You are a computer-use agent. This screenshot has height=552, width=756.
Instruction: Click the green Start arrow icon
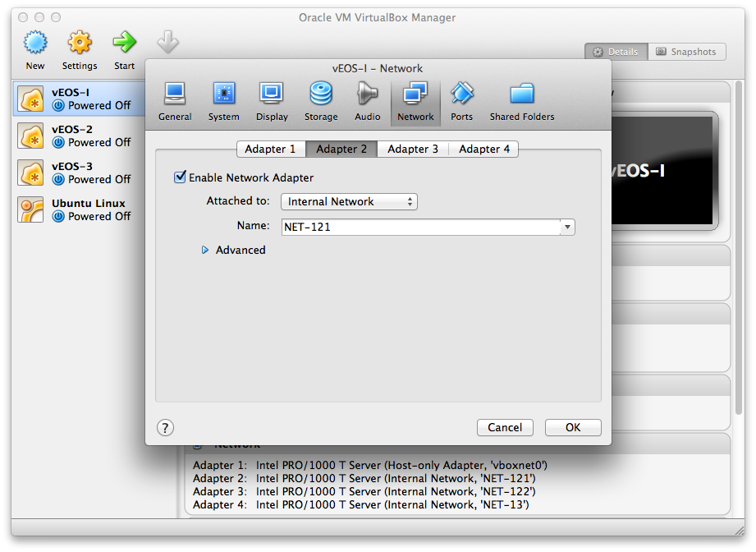(x=125, y=43)
